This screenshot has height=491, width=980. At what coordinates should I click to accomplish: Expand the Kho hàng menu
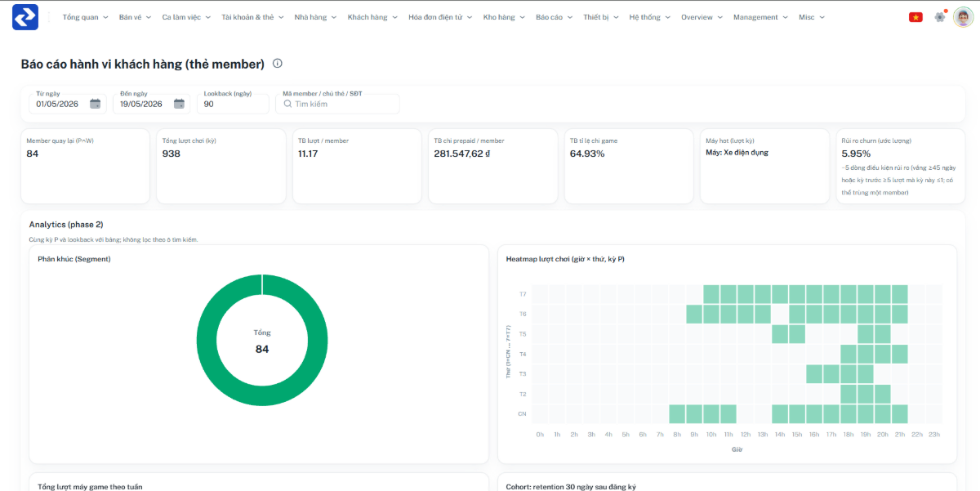[506, 17]
